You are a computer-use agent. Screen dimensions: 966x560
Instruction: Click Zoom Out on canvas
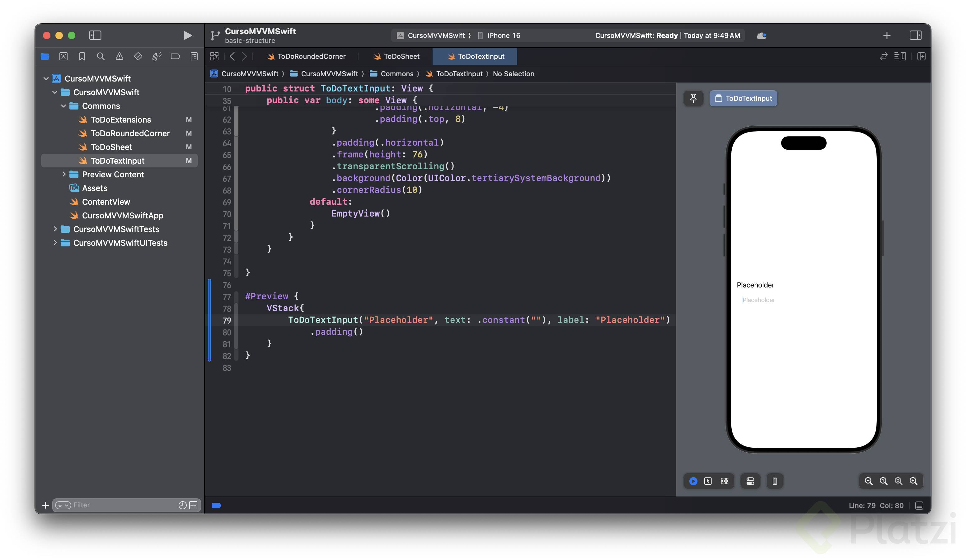click(x=868, y=481)
